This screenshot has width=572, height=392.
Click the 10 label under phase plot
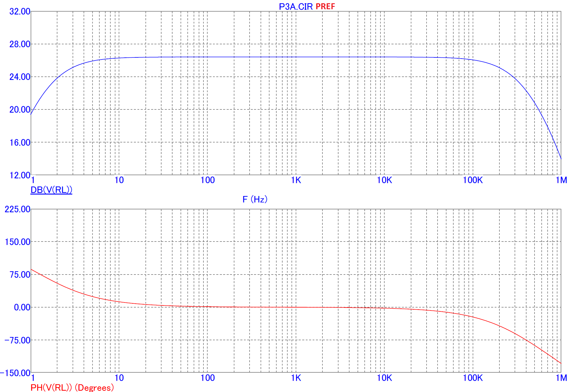(119, 378)
